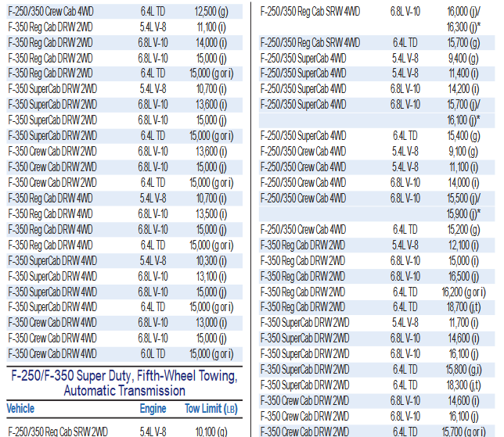The width and height of the screenshot is (504, 437).
Task: Click the "13,100 (i)" tow limit value
Action: (x=211, y=277)
